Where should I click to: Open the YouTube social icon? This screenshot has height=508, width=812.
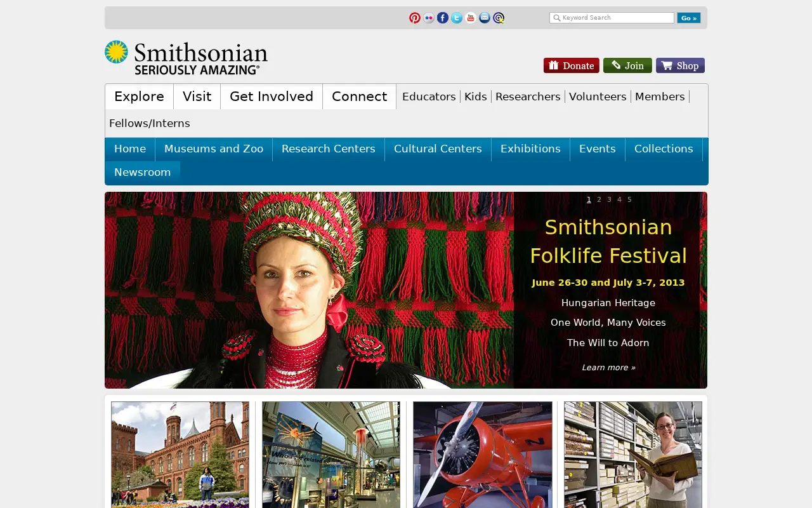point(471,18)
